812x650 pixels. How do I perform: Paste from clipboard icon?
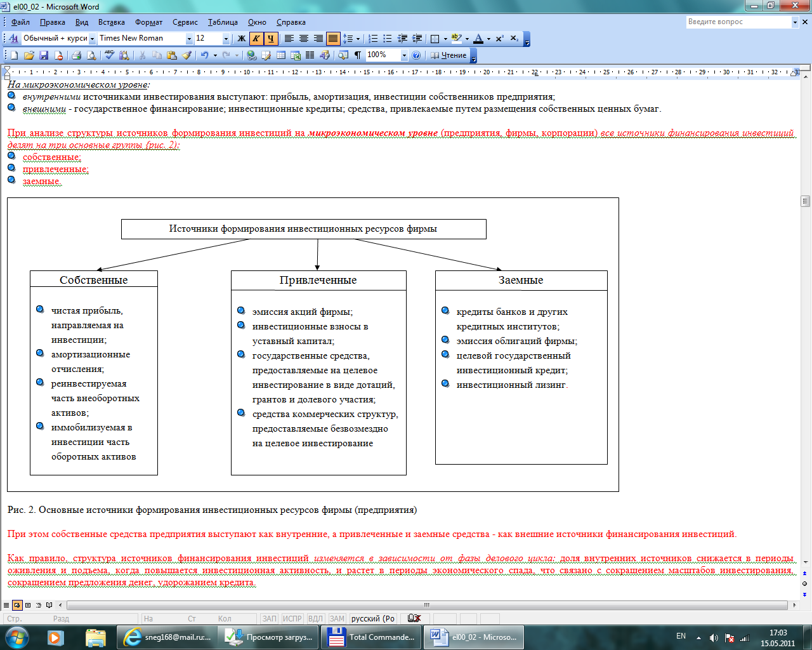click(x=172, y=55)
